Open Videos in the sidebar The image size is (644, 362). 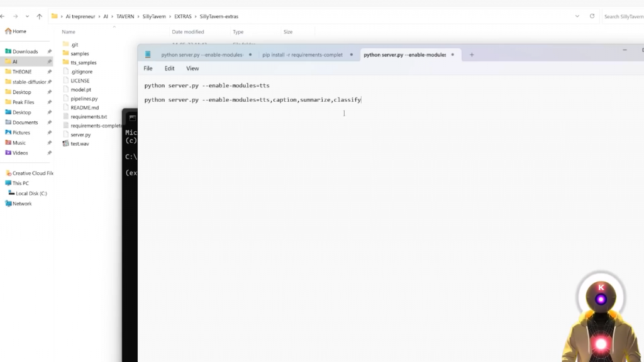(x=16, y=153)
